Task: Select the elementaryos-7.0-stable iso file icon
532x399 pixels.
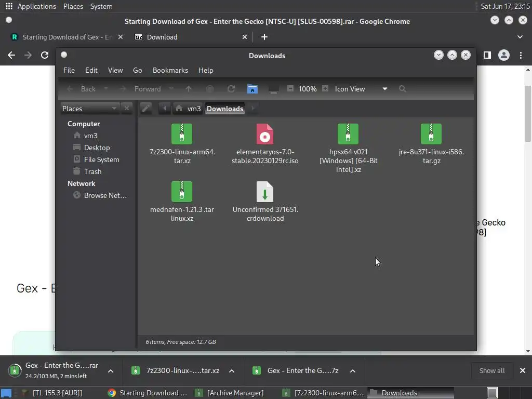Action: [x=264, y=134]
